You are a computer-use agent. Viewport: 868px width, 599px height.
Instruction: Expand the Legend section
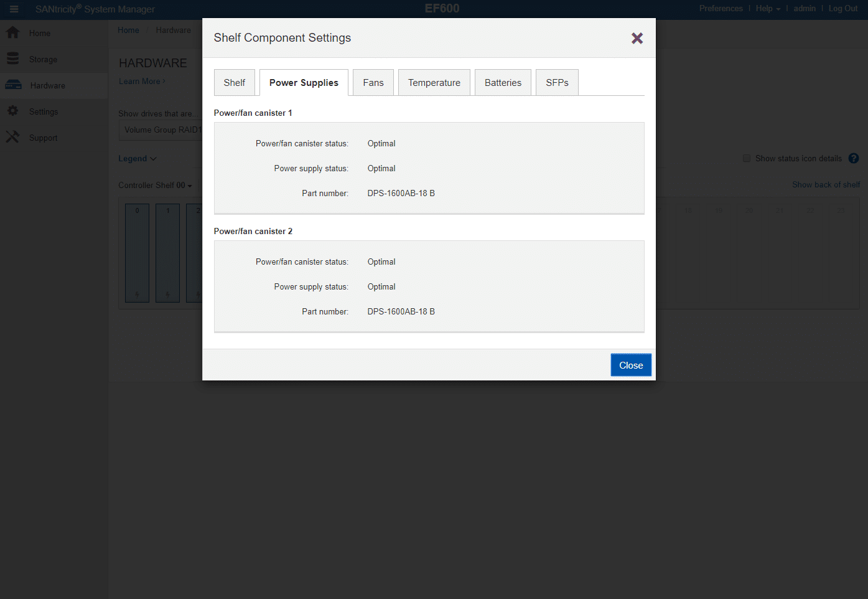point(138,159)
